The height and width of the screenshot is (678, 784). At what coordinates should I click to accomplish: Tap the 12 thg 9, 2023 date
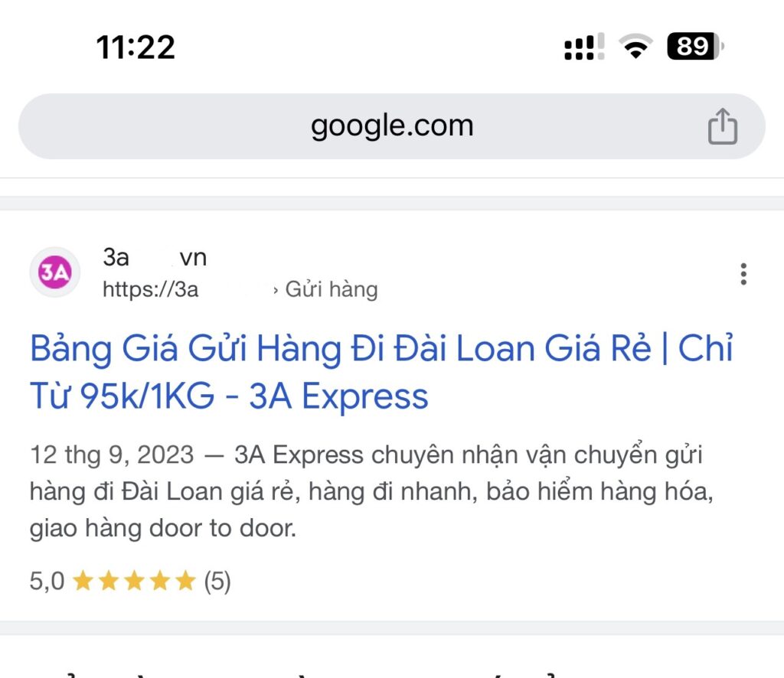112,455
